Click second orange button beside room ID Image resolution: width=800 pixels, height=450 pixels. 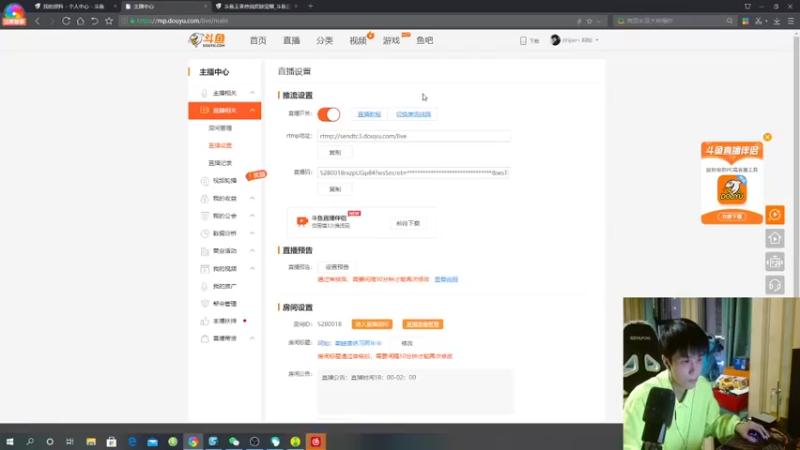pos(422,324)
